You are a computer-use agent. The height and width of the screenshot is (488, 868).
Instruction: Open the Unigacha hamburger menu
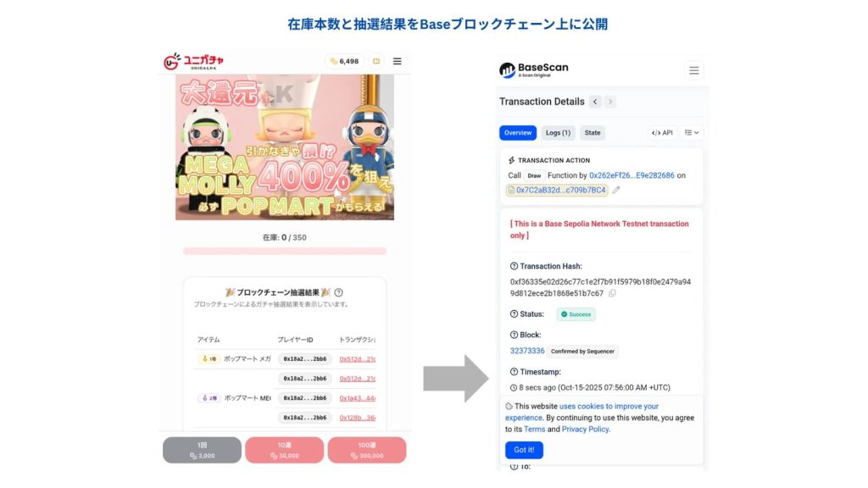[397, 61]
